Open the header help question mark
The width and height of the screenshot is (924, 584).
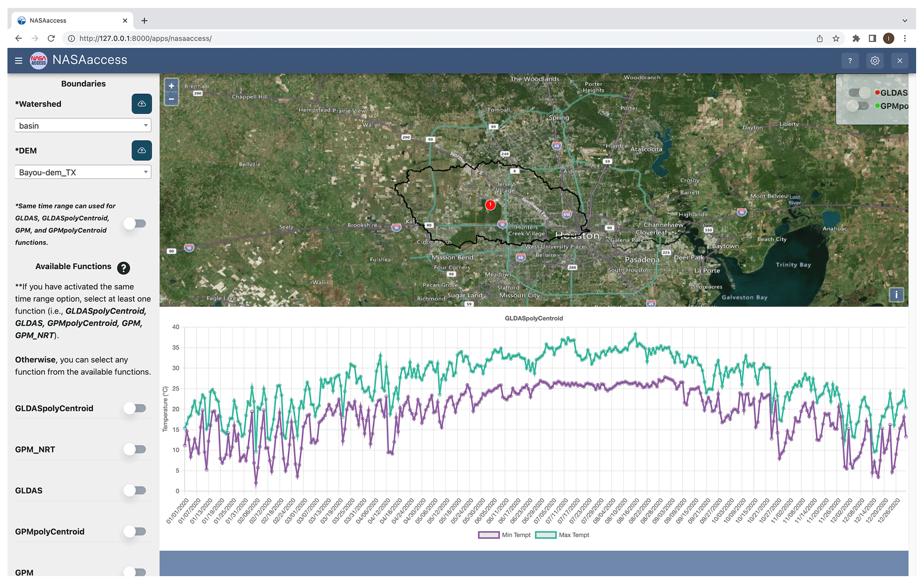[x=850, y=60]
